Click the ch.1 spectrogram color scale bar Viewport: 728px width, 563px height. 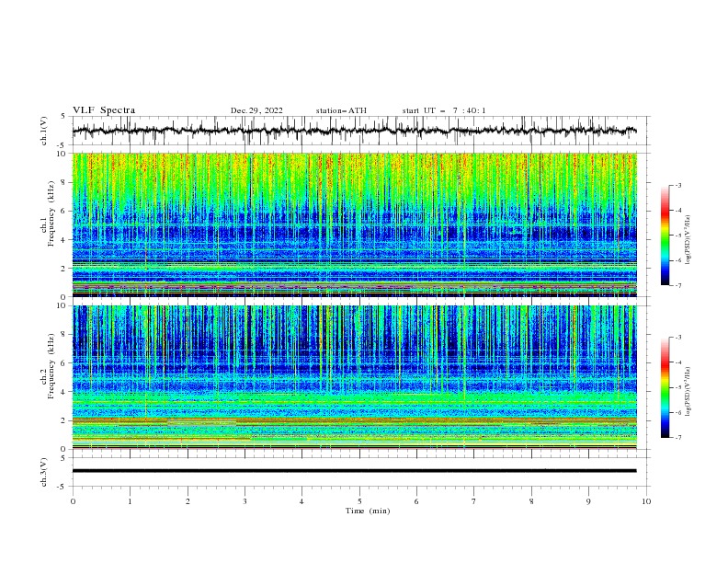click(x=665, y=236)
